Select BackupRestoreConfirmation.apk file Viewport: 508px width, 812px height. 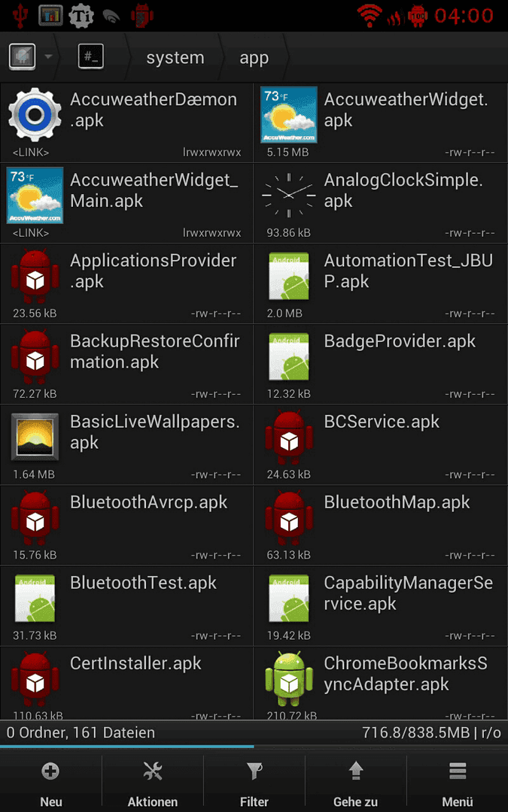click(x=126, y=364)
